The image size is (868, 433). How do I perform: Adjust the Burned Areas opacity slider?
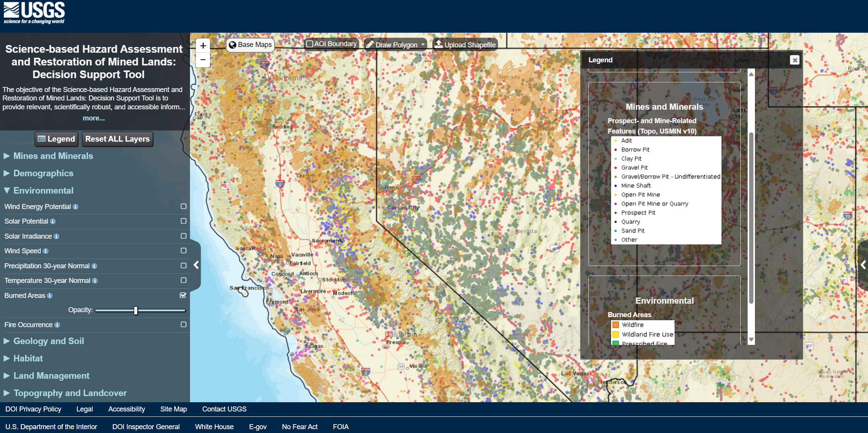click(136, 310)
